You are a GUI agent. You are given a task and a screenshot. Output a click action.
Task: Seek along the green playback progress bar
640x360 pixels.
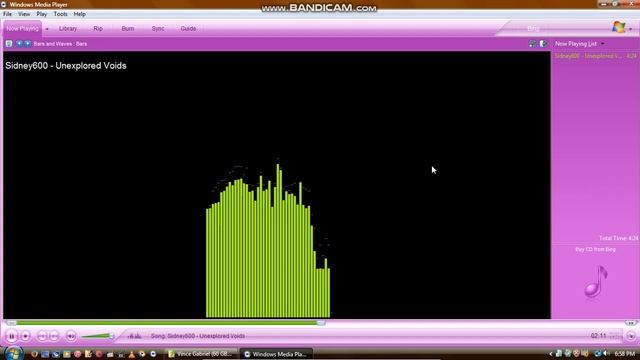click(x=167, y=323)
